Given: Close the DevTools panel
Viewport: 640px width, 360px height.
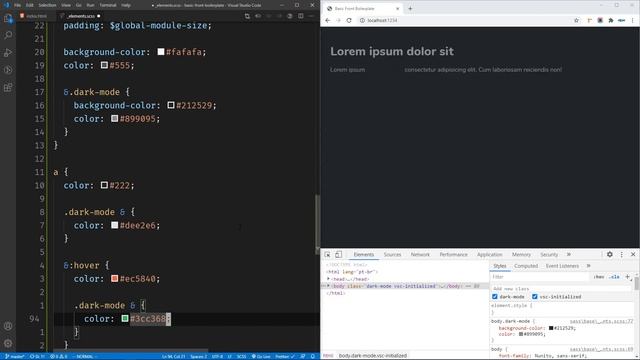Looking at the screenshot, I should click(x=633, y=254).
